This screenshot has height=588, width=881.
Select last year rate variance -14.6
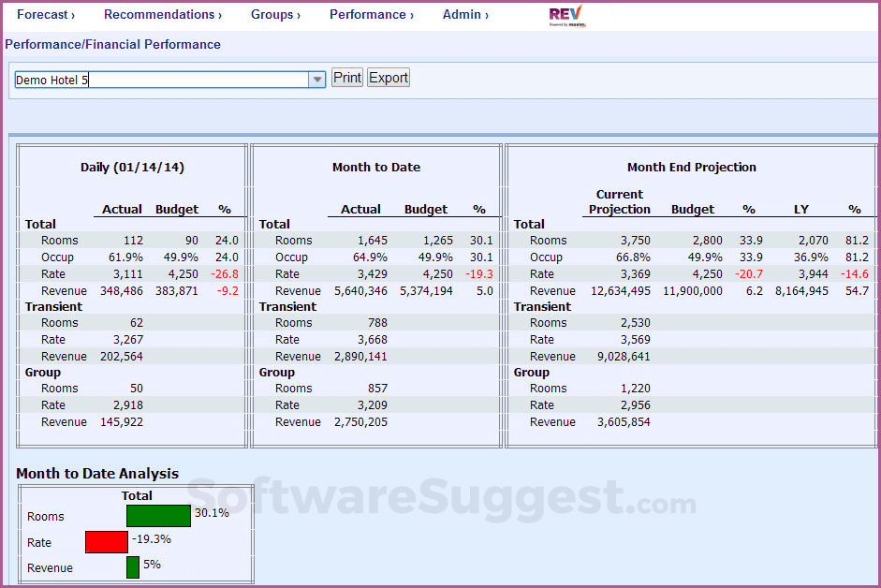point(854,273)
